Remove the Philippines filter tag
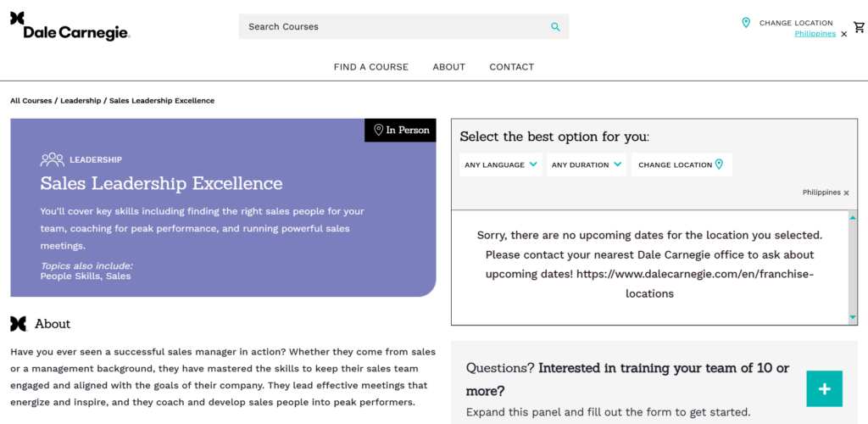 [846, 193]
